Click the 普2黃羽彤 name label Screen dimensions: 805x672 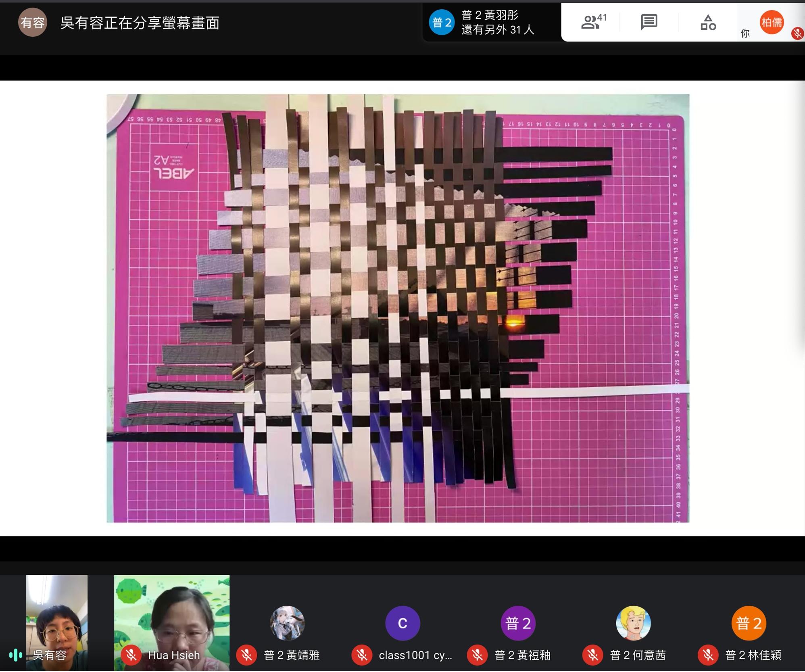click(x=490, y=15)
